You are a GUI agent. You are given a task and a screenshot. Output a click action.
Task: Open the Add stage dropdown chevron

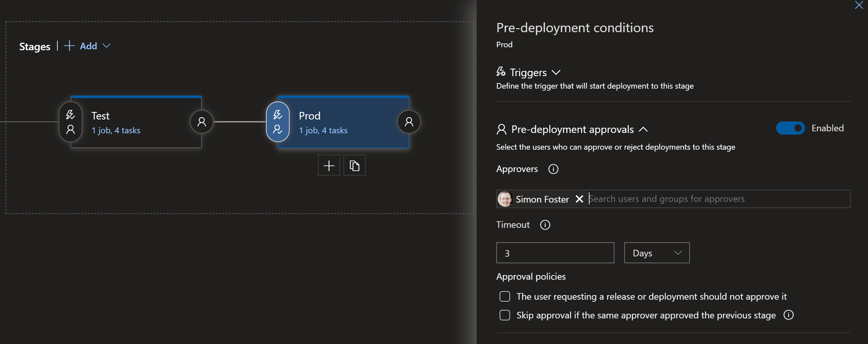106,46
